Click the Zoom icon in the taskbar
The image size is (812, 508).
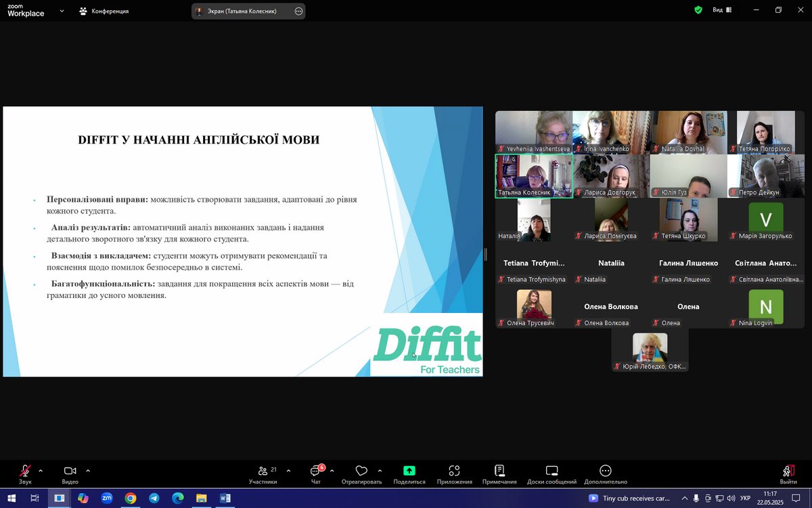pyautogui.click(x=106, y=499)
